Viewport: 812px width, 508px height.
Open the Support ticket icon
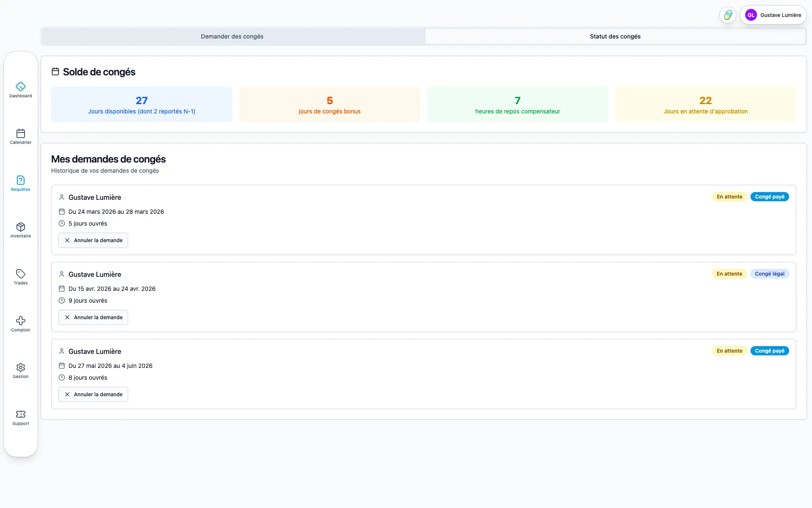[x=21, y=417]
